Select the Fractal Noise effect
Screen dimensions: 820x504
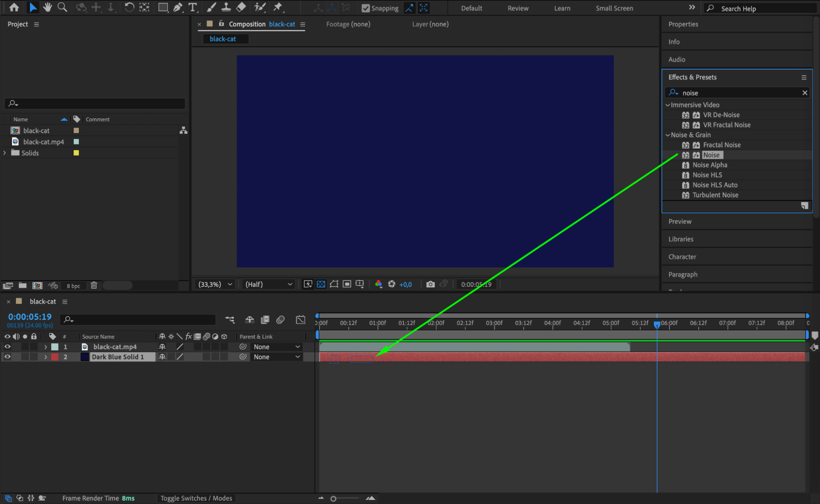point(722,145)
